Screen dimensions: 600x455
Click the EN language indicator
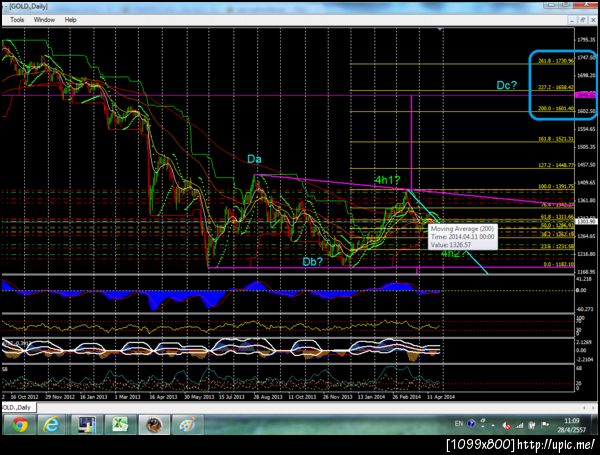click(458, 424)
